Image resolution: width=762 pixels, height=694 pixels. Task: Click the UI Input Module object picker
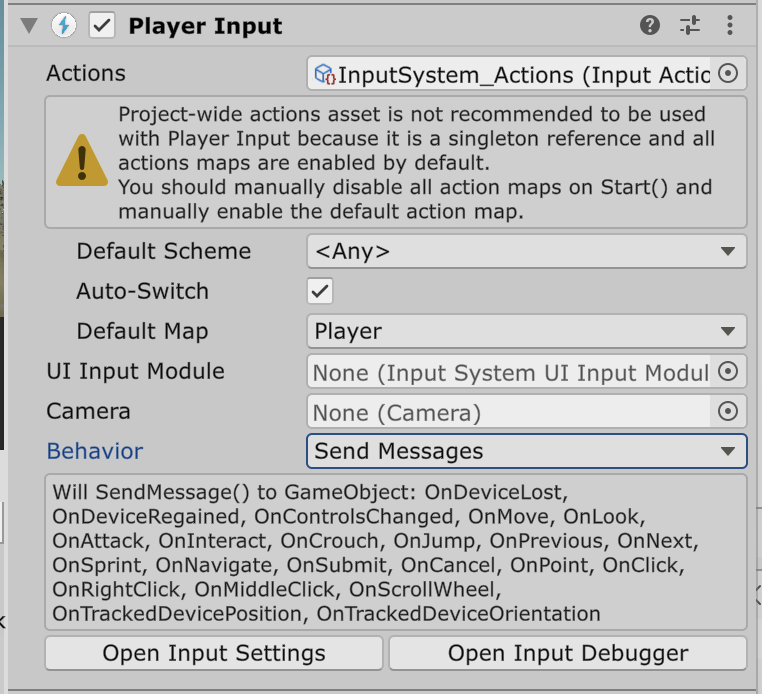click(x=729, y=372)
